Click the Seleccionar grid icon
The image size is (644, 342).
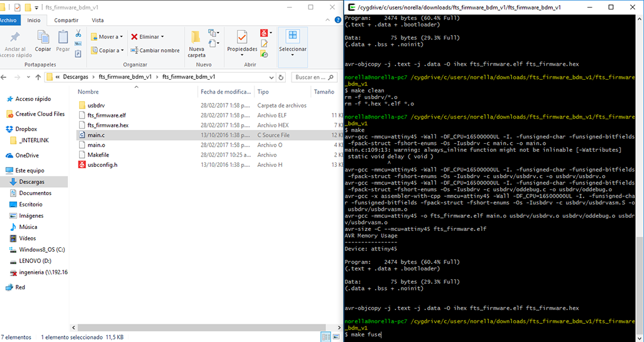tap(293, 36)
